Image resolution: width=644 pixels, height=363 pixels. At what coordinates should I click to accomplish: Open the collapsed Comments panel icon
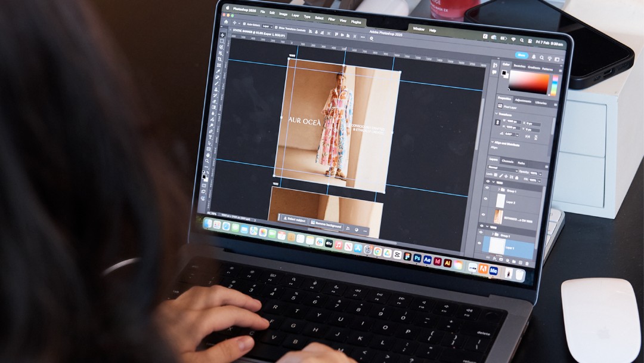coord(494,72)
